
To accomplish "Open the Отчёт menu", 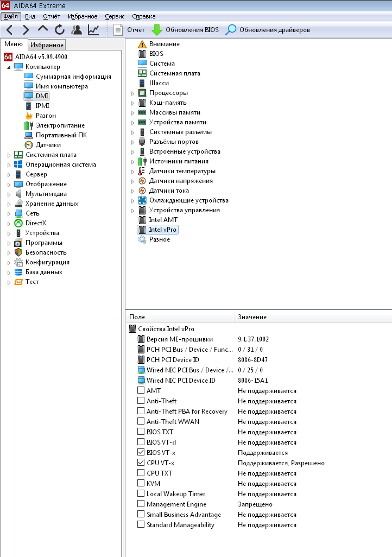I will point(52,16).
